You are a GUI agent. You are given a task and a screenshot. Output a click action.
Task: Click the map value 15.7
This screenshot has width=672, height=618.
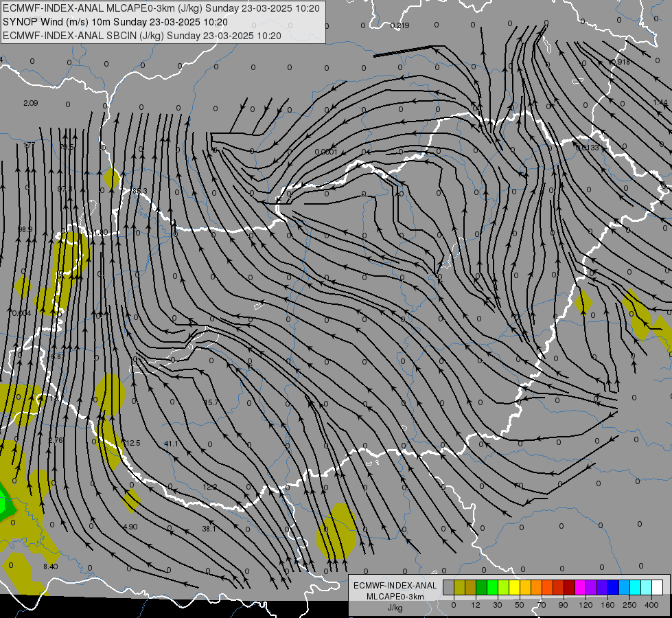pos(211,402)
